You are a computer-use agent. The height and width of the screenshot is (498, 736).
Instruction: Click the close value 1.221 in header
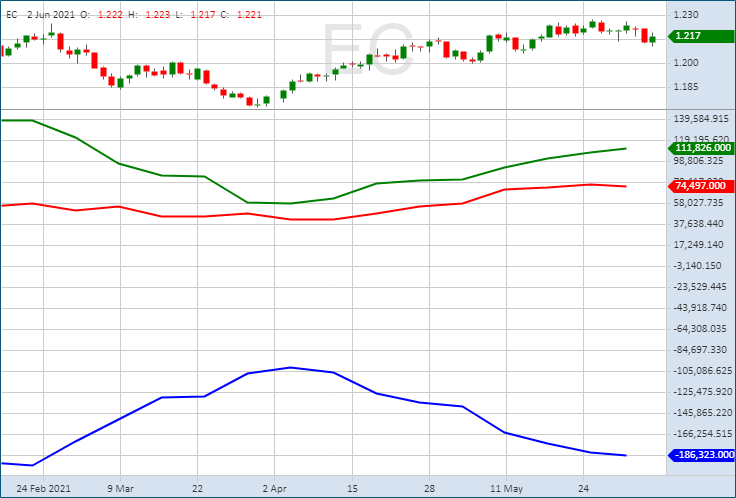pos(249,15)
